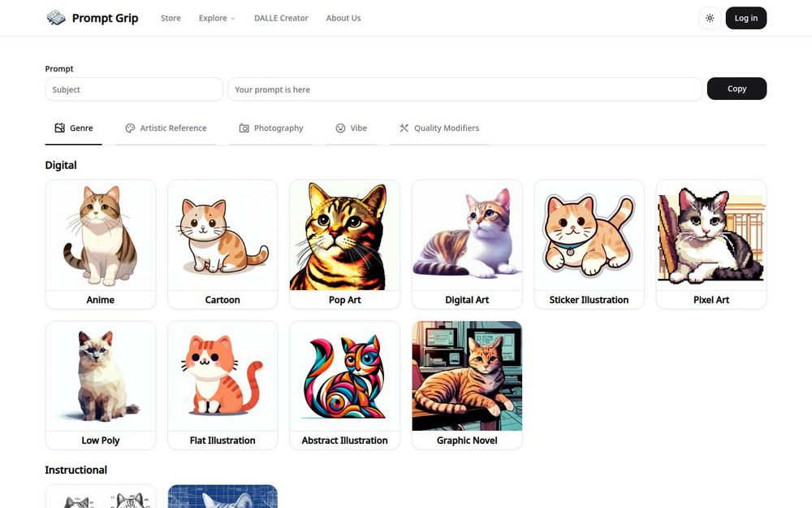The image size is (812, 508).
Task: Click the 'Pop Art' label text
Action: pos(345,300)
